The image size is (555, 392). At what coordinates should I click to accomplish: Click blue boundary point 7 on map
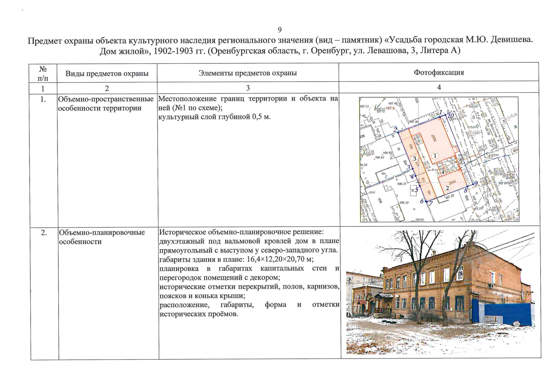431,204
